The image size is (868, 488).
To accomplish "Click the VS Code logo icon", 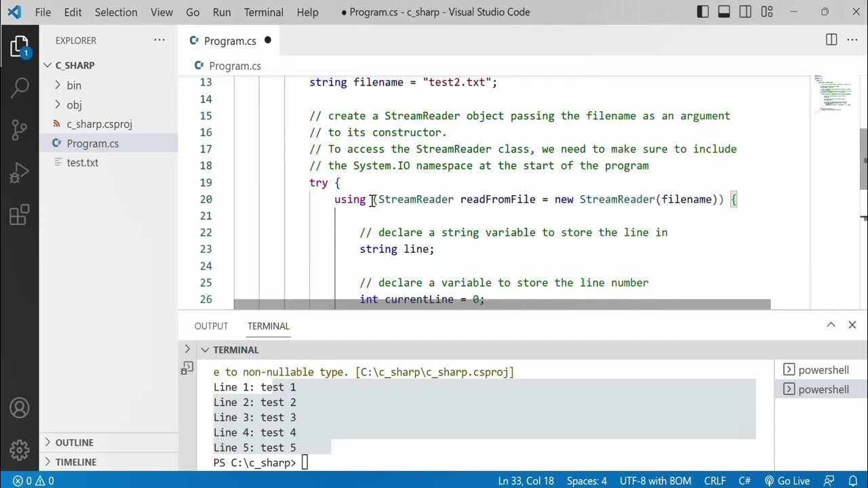I will (x=14, y=12).
